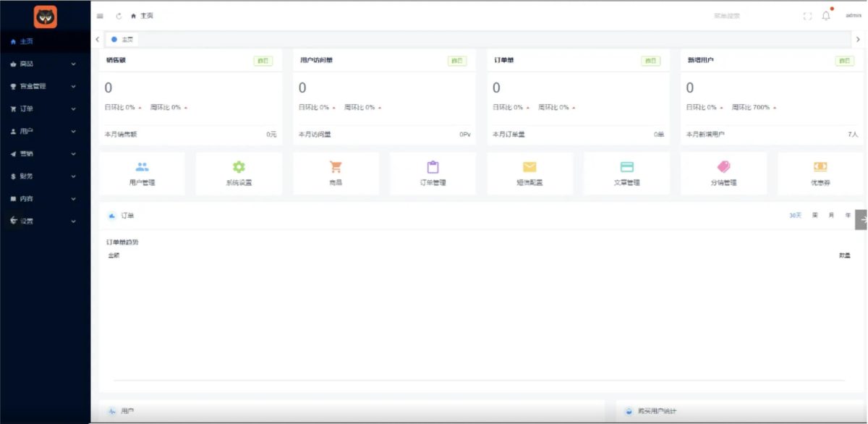Screen dimensions: 868x424
Task: Click the trophy icon of 盲盒管理 menu
Action: (13, 86)
